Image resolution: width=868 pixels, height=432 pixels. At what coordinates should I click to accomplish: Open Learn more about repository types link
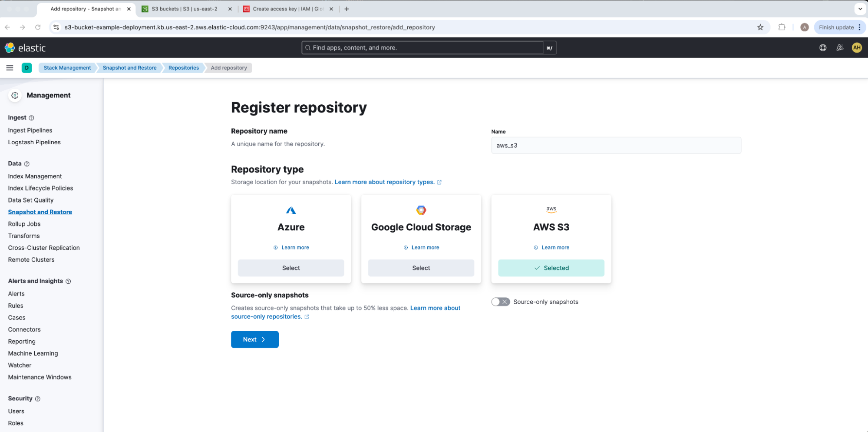384,182
